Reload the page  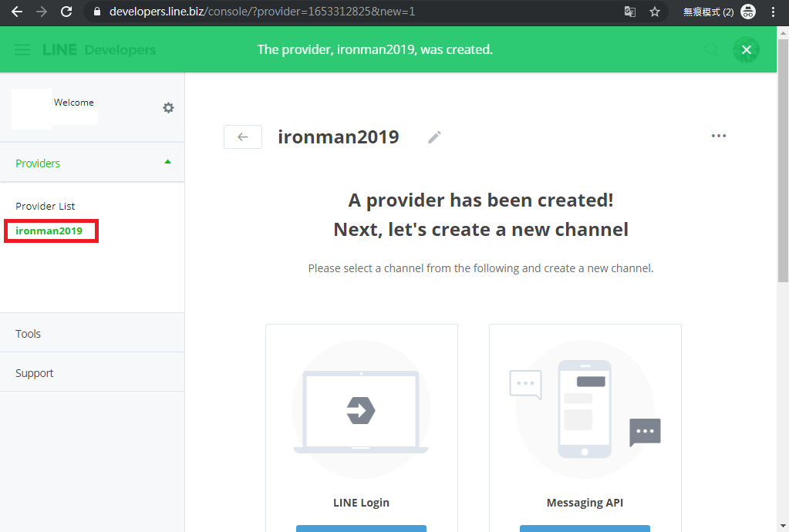click(x=66, y=12)
